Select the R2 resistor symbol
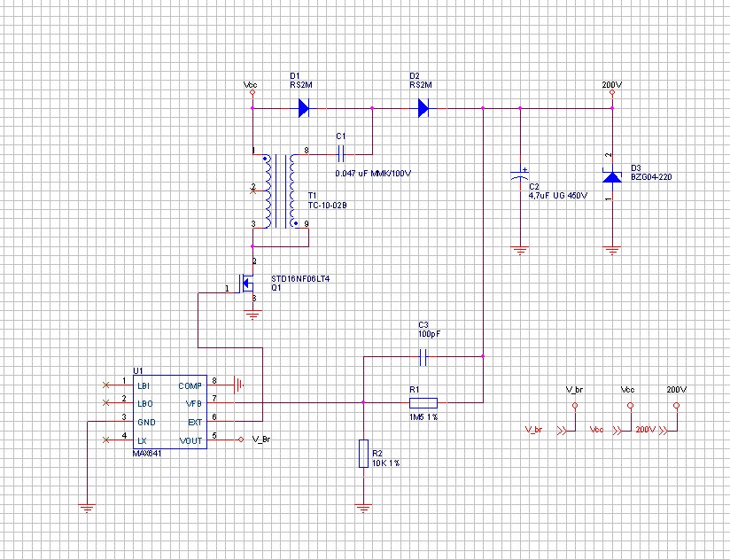 [x=363, y=453]
